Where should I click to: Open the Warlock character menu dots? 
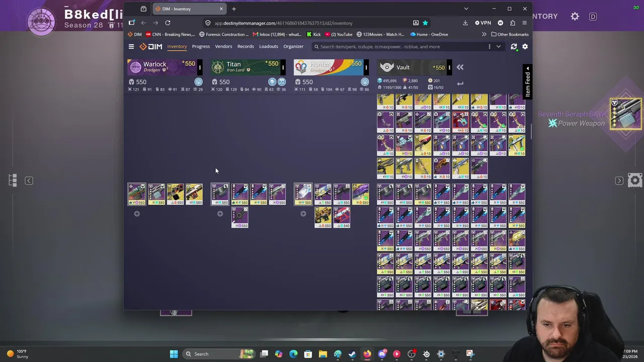(200, 67)
